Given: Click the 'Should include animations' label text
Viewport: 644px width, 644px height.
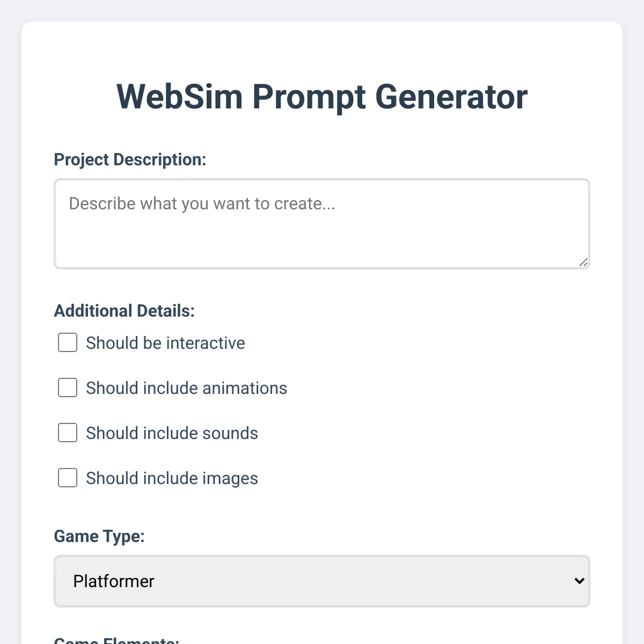Looking at the screenshot, I should tap(186, 387).
